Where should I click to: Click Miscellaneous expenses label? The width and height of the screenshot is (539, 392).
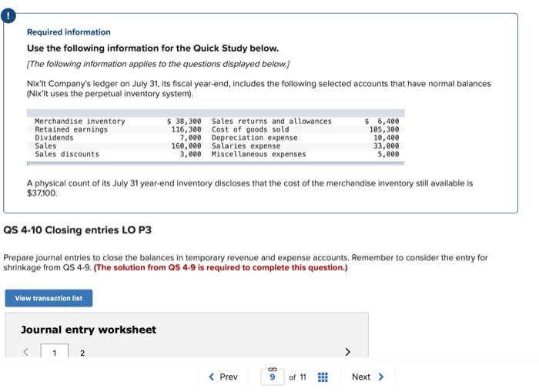259,154
